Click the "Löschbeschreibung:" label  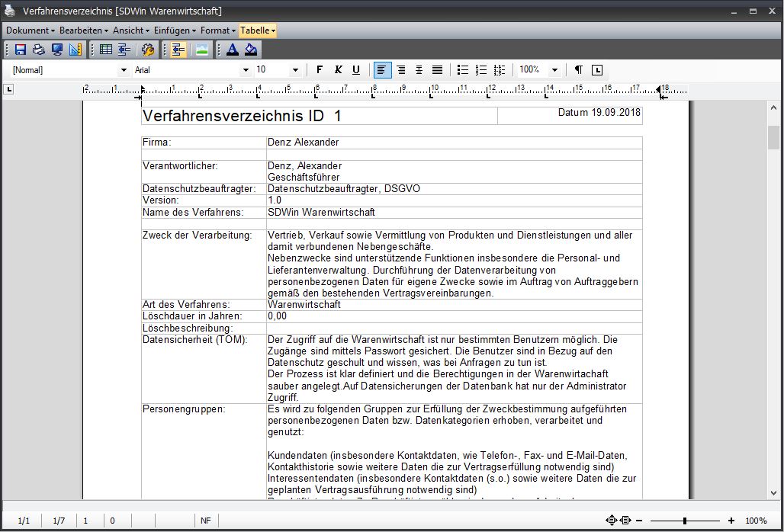pos(188,328)
